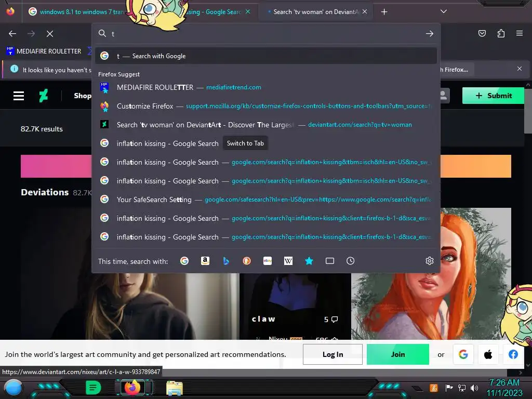The width and height of the screenshot is (532, 399).
Task: Sign in with the Google button
Action: point(463,354)
